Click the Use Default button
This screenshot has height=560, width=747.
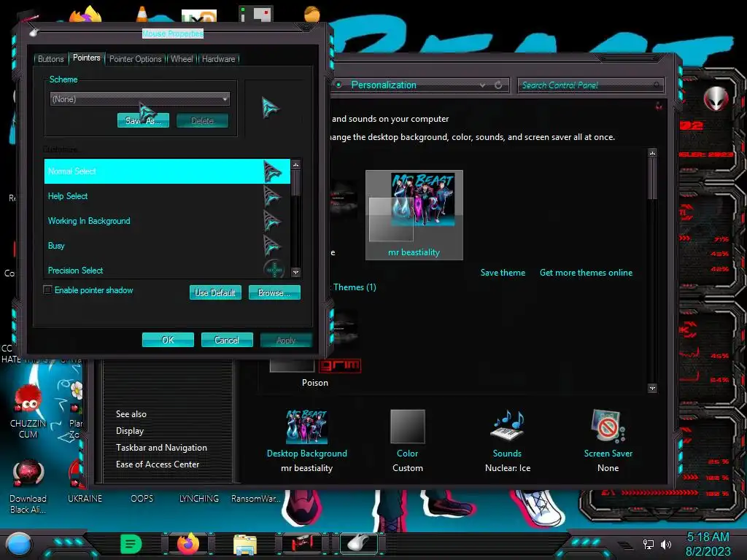coord(215,292)
